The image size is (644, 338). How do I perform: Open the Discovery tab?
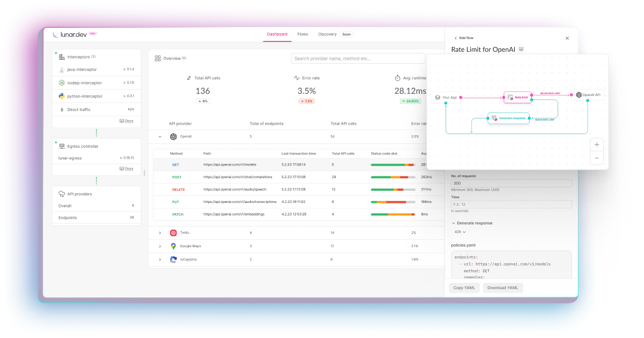click(327, 34)
